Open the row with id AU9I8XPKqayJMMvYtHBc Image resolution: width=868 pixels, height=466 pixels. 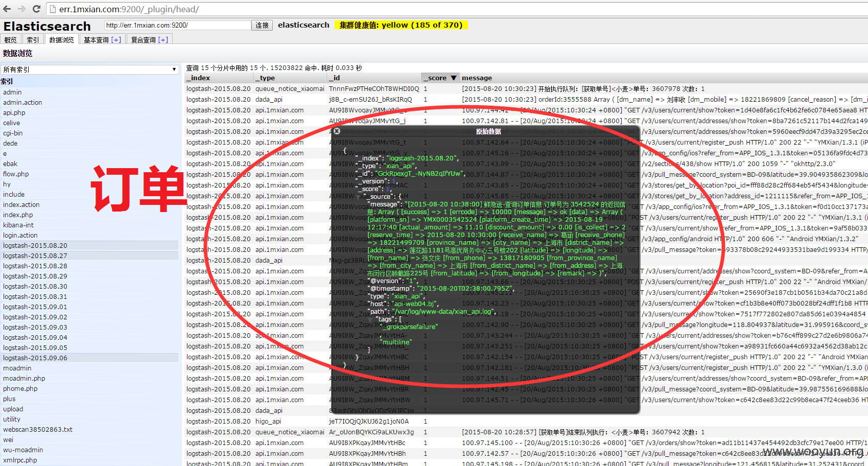(526, 443)
